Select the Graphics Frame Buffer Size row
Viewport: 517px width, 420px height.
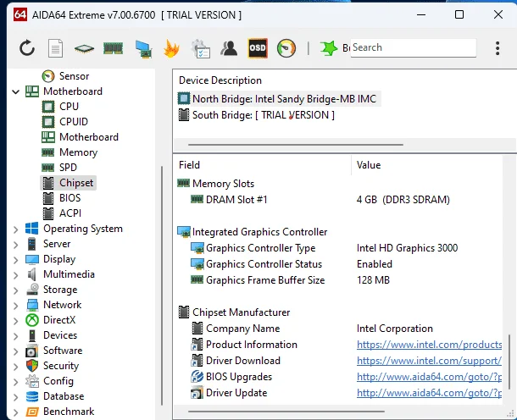click(340, 280)
